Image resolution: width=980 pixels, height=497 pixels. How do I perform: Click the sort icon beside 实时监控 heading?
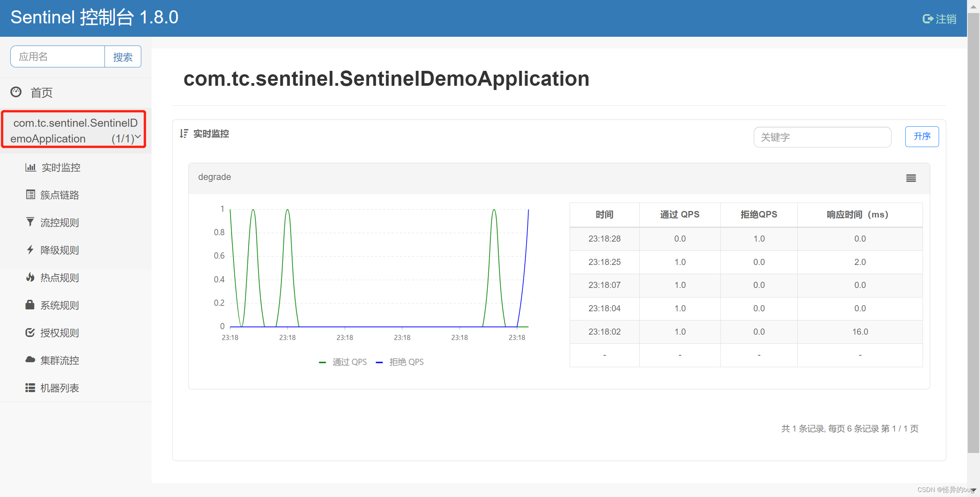click(184, 133)
